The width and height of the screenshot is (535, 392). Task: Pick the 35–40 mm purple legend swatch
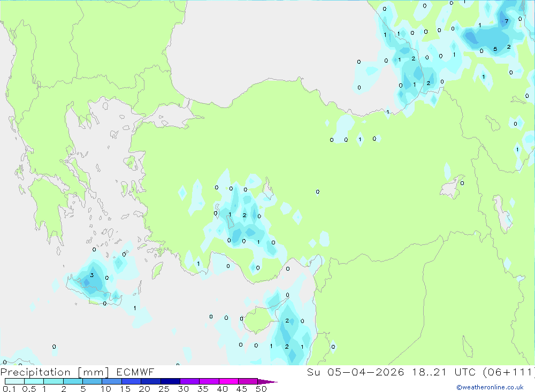[x=209, y=381]
